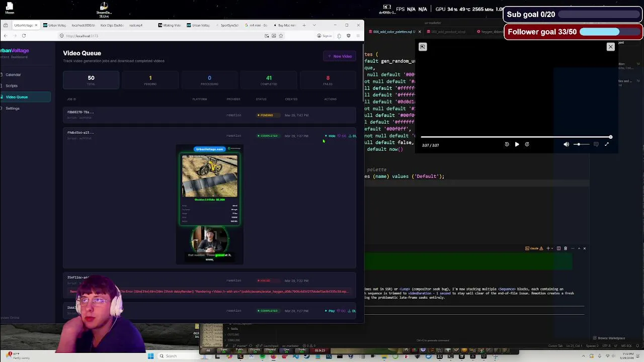The width and height of the screenshot is (644, 362).
Task: Close the video player overlay
Action: click(611, 47)
